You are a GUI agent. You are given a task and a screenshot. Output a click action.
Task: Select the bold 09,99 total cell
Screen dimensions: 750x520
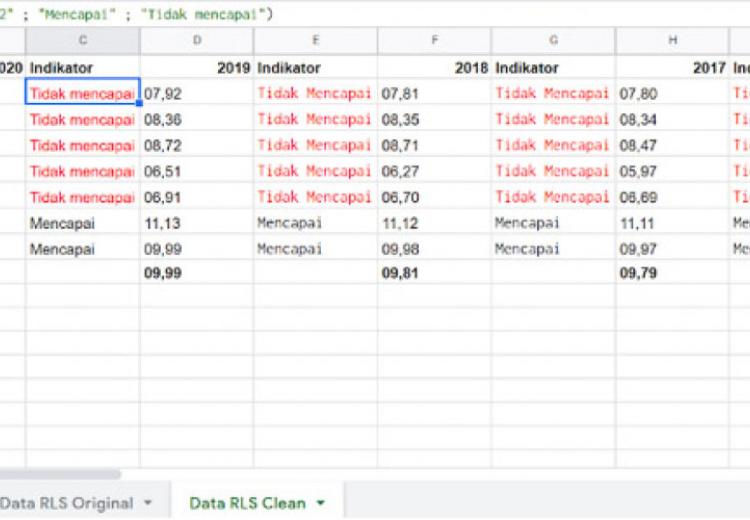coord(197,273)
